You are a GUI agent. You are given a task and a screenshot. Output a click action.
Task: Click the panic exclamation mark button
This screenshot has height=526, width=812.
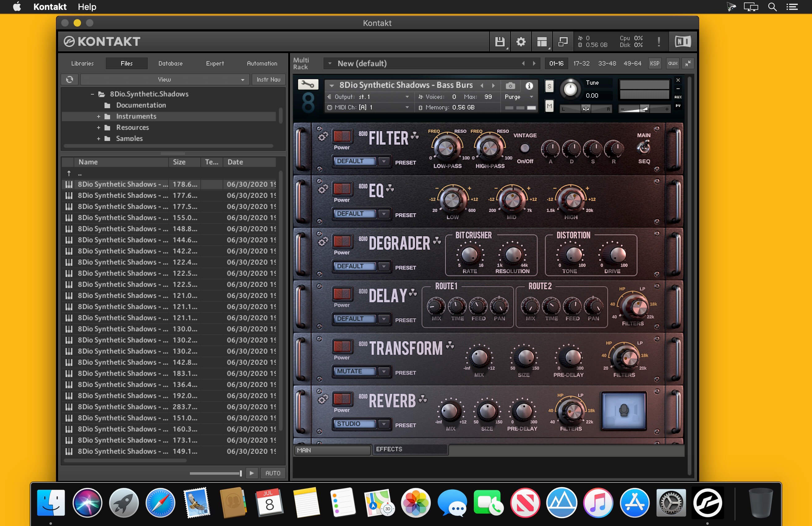658,42
